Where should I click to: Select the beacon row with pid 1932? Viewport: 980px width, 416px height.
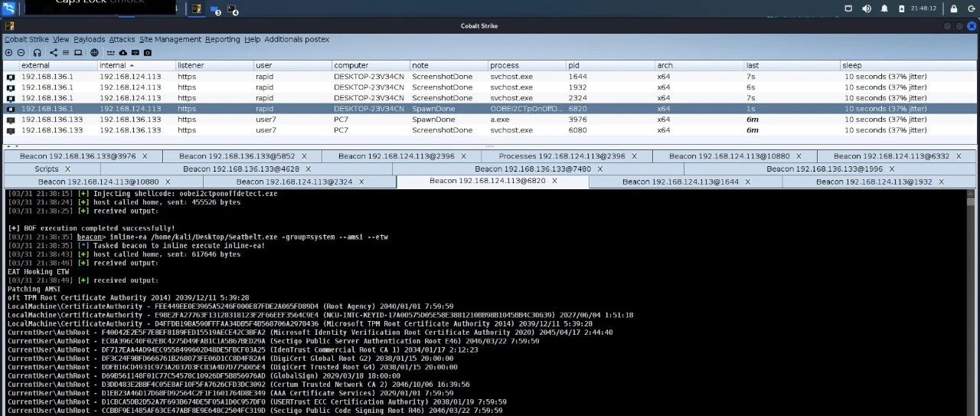(x=490, y=87)
